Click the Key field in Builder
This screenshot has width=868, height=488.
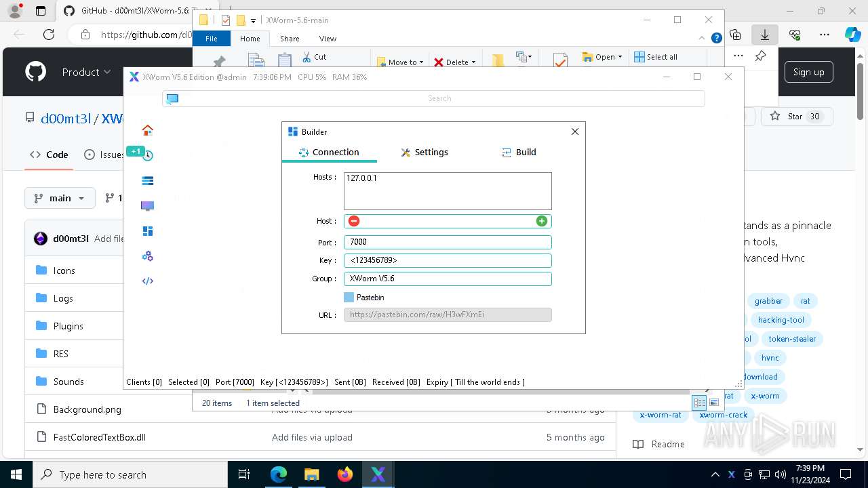click(448, 260)
